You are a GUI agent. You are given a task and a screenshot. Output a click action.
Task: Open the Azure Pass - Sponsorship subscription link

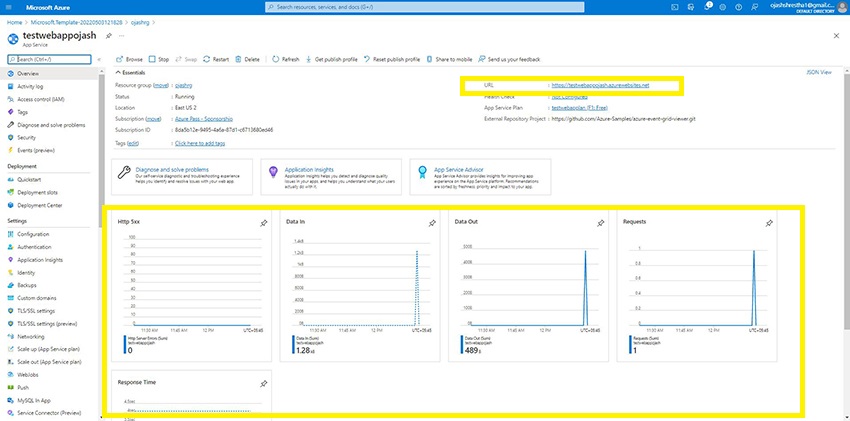coord(204,119)
